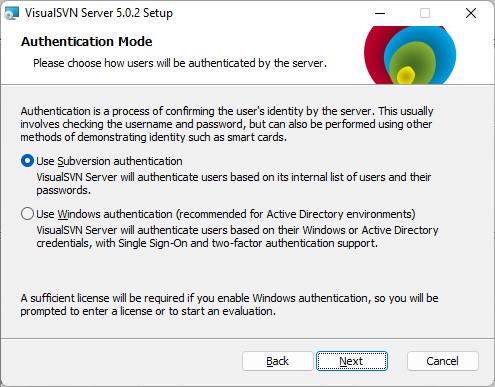Click the 'Authentication Mode' heading
The width and height of the screenshot is (495, 387).
(87, 42)
